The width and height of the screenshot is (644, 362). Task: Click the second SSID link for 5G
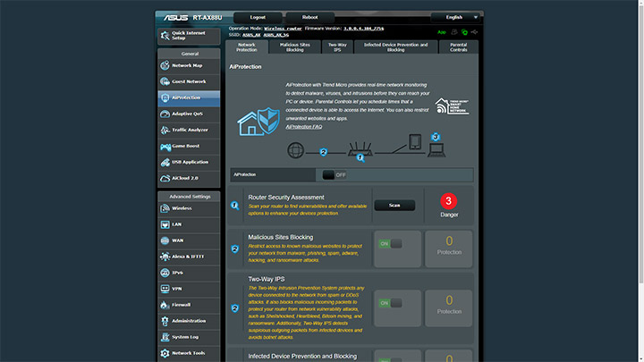click(x=276, y=35)
